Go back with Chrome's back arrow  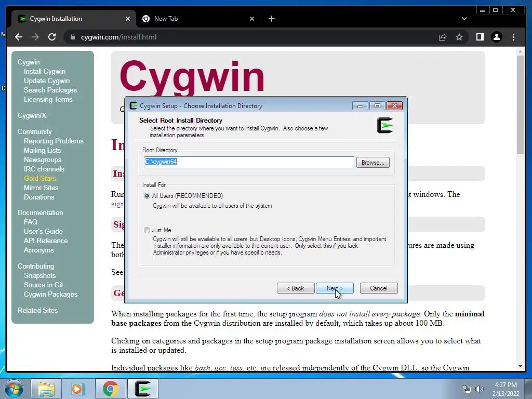pos(19,37)
